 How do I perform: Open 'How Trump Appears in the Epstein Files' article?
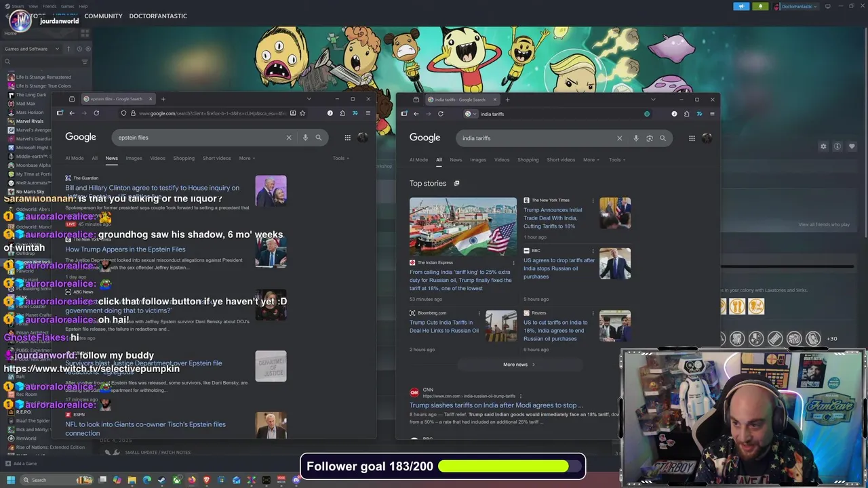pos(125,249)
